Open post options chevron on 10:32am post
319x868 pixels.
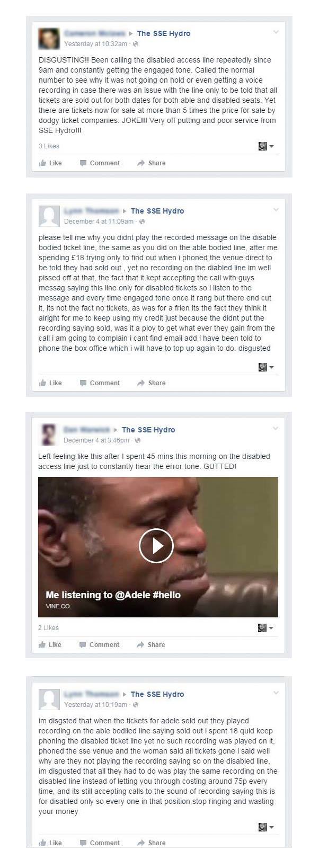point(276,32)
